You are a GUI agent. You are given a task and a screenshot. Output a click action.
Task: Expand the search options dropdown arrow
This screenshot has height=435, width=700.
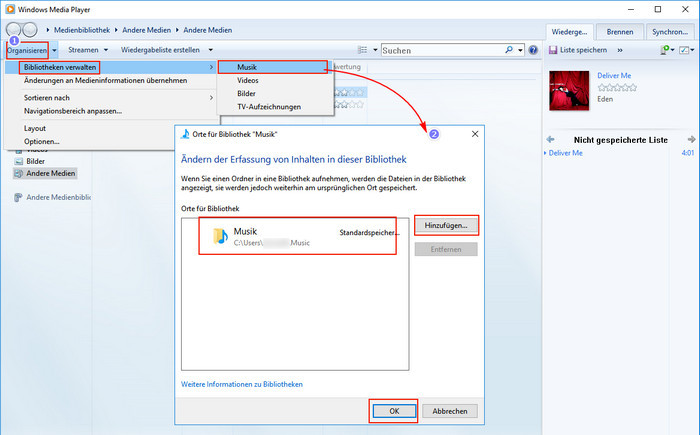click(x=520, y=50)
